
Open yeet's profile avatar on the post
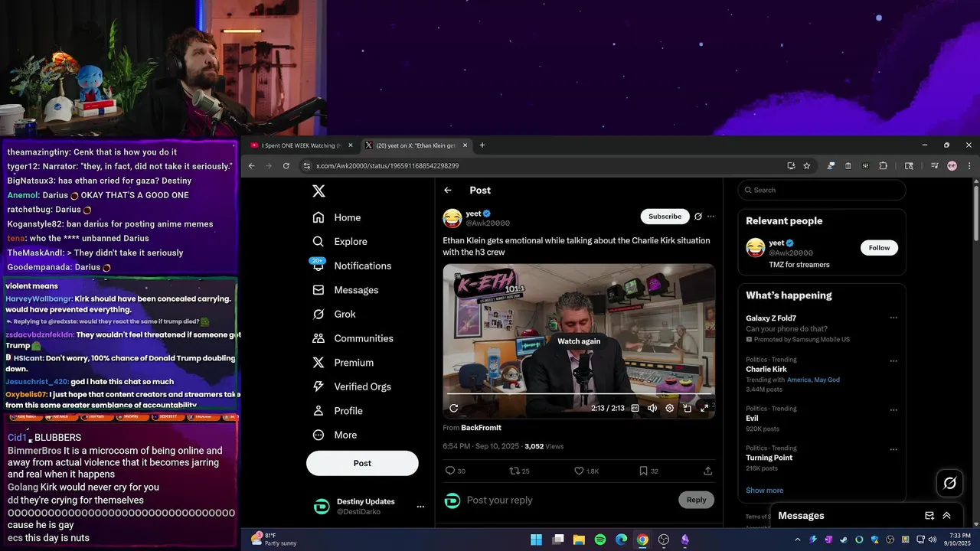(452, 218)
